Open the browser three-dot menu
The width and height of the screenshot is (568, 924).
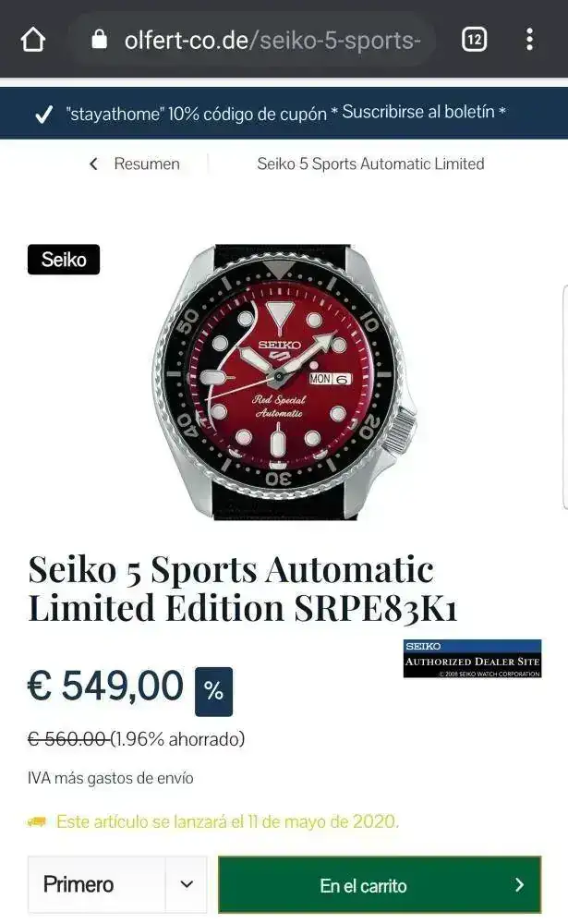530,40
